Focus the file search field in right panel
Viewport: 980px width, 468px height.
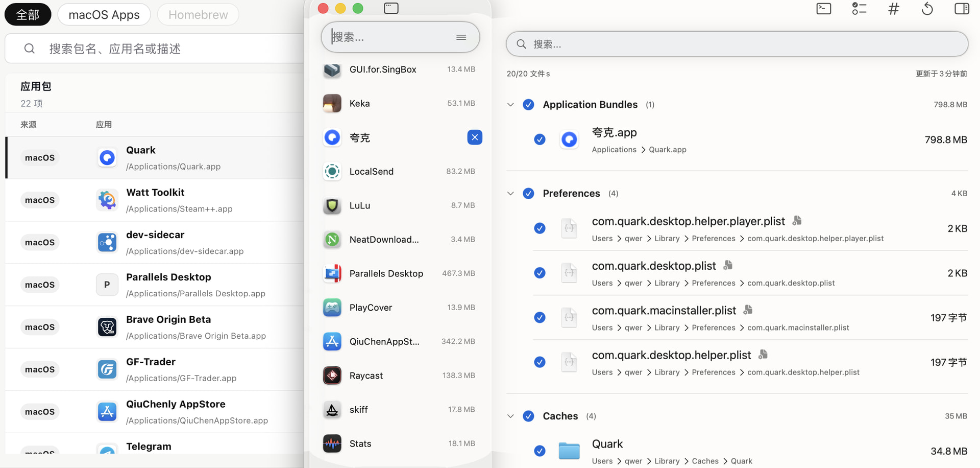point(737,44)
